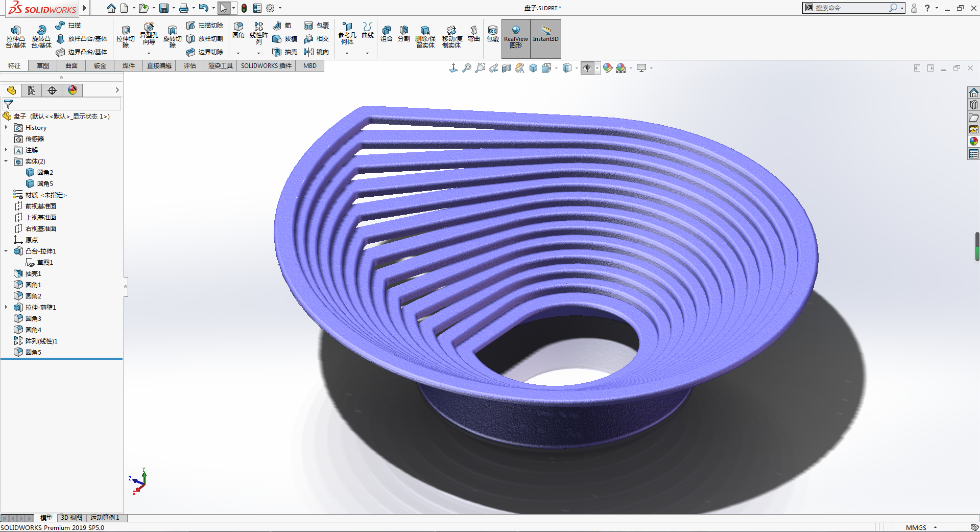Open the 钣金 sheet metal tab
This screenshot has height=532, width=980.
(100, 65)
